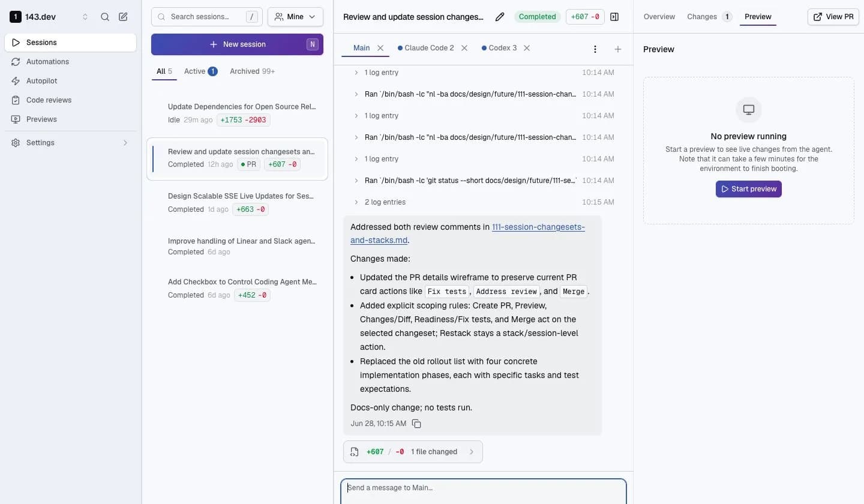Click View PR button
Viewport: 864px width, 504px height.
click(x=833, y=17)
